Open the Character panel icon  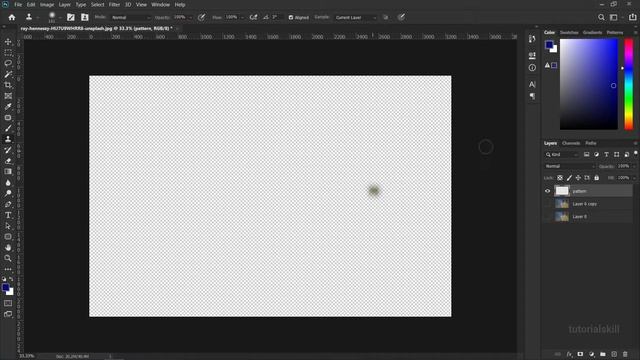click(x=532, y=84)
